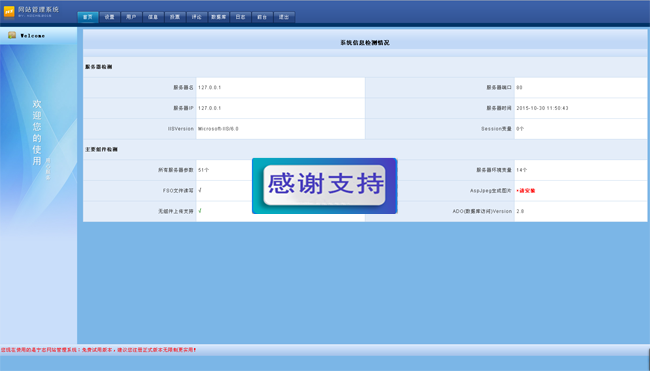Select 127.0.0.1 value beside 服务器名
Image resolution: width=650 pixels, height=371 pixels.
click(x=209, y=87)
